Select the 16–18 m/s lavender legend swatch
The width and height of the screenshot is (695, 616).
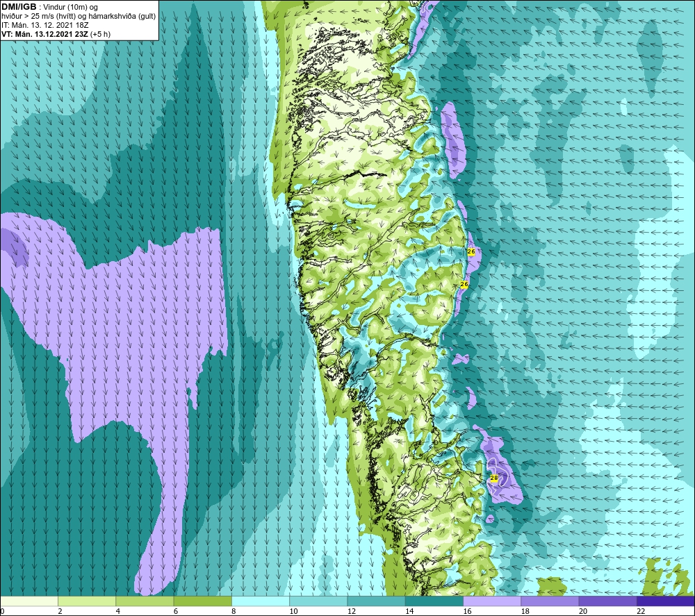492,601
